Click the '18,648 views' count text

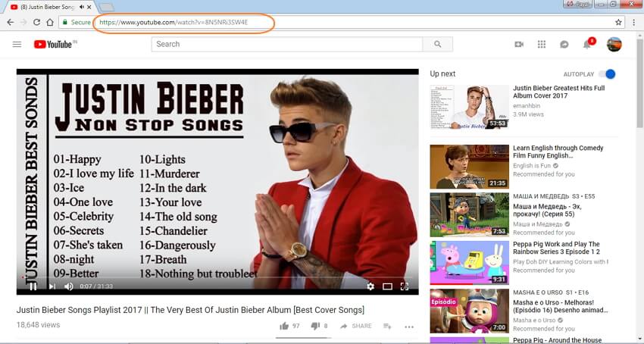(38, 325)
